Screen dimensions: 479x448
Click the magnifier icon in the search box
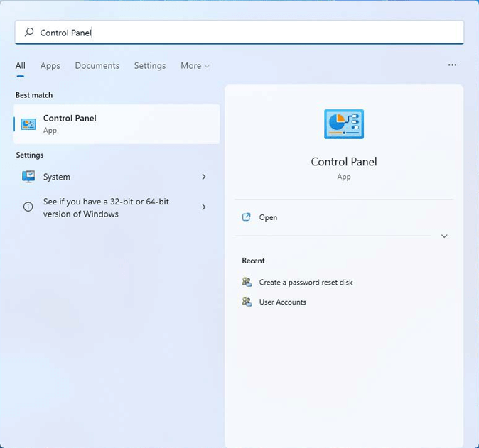pos(29,33)
